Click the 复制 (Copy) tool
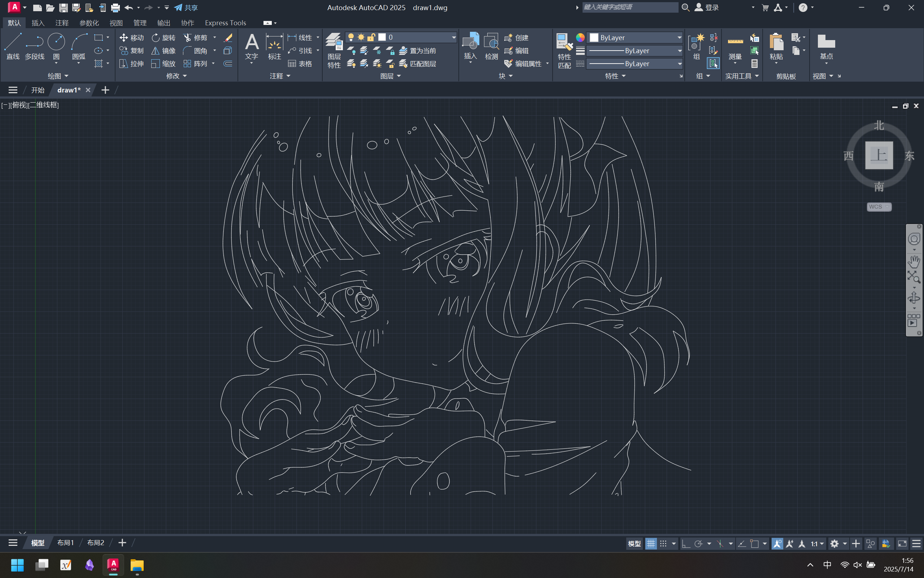Image resolution: width=924 pixels, height=578 pixels. (x=131, y=51)
